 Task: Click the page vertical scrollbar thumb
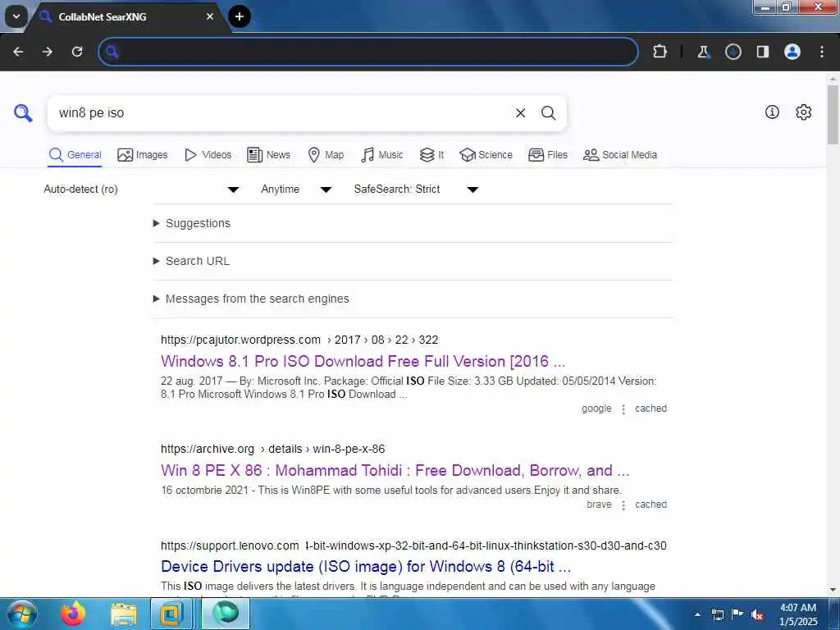pyautogui.click(x=833, y=114)
